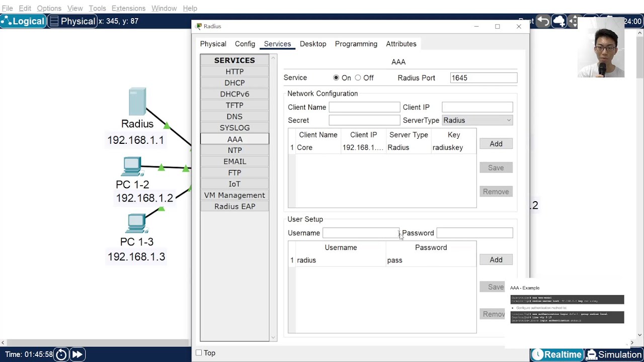This screenshot has height=362, width=644.
Task: Switch to the Physical tab in Radius window
Action: coord(213,44)
